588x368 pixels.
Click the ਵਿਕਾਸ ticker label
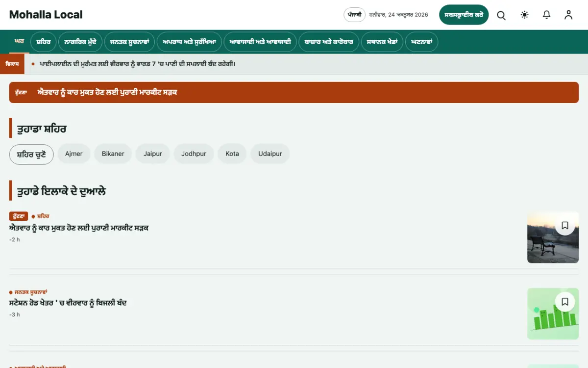click(x=12, y=64)
